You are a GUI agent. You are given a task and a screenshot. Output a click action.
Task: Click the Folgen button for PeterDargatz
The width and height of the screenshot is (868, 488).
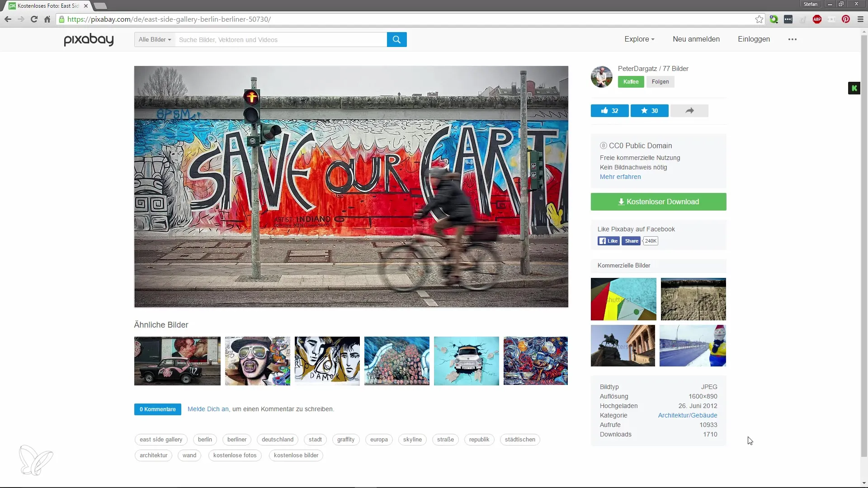[660, 81]
